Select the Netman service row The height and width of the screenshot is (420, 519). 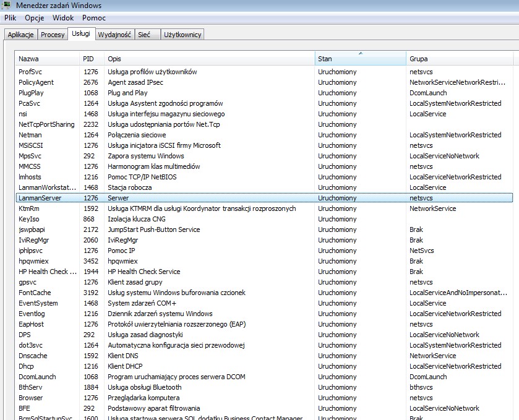click(x=264, y=135)
